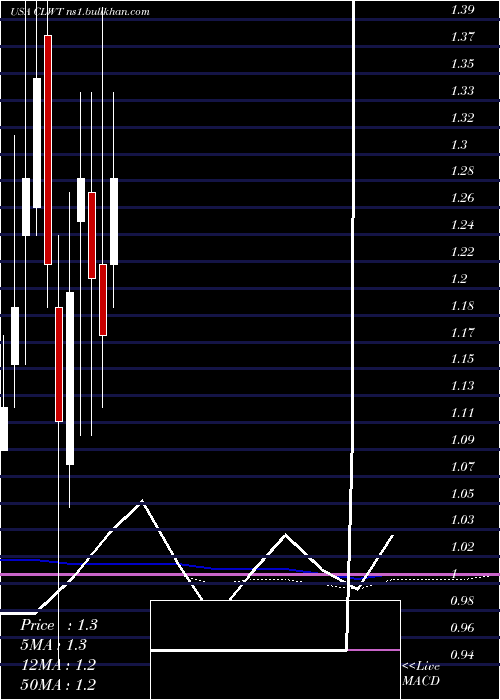Image resolution: width=500 pixels, height=700 pixels.
Task: Click the '50MA : 1.2' readout
Action: (58, 684)
